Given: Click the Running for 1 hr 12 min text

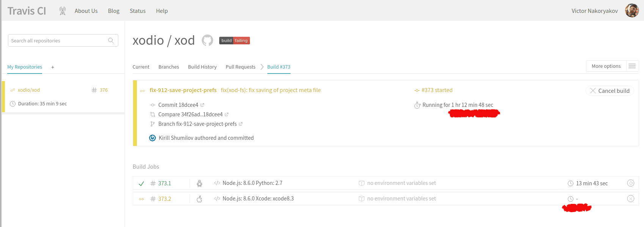Looking at the screenshot, I should [458, 105].
